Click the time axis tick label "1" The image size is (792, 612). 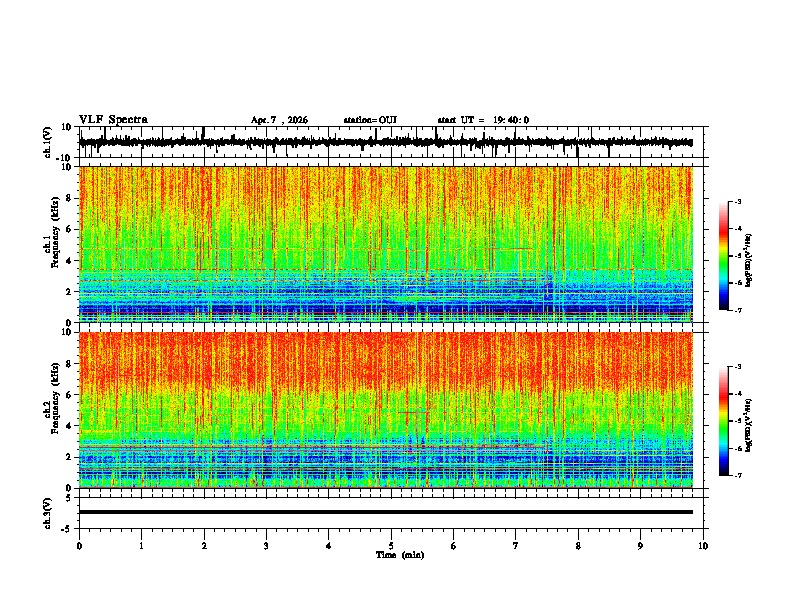(x=142, y=546)
